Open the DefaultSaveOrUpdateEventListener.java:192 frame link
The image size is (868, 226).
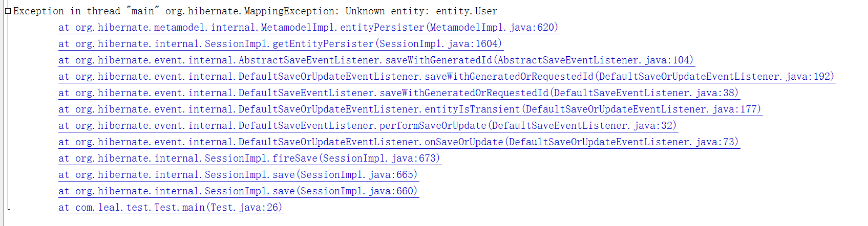point(446,77)
